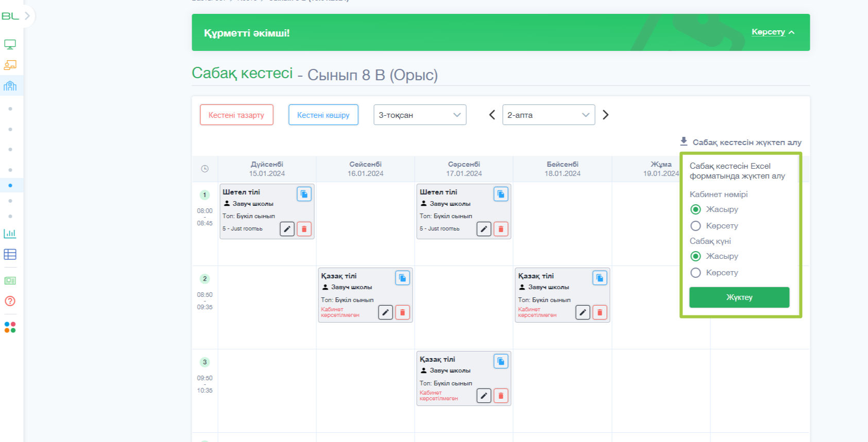This screenshot has height=442, width=868.
Task: Copy third-period Қазақ тілі lesson
Action: [x=501, y=361]
